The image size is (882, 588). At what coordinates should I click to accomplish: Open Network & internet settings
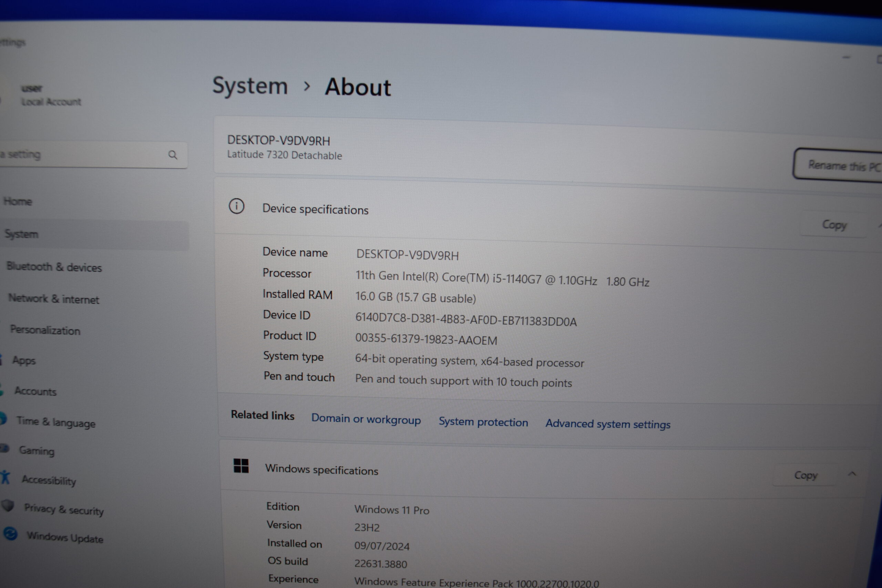pos(54,299)
